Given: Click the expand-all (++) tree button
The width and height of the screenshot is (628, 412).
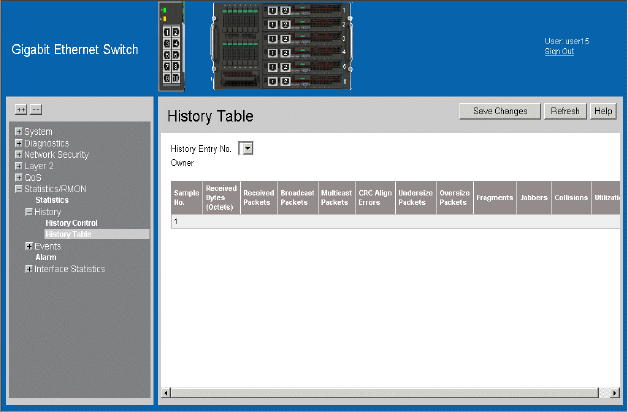Looking at the screenshot, I should pyautogui.click(x=20, y=108).
